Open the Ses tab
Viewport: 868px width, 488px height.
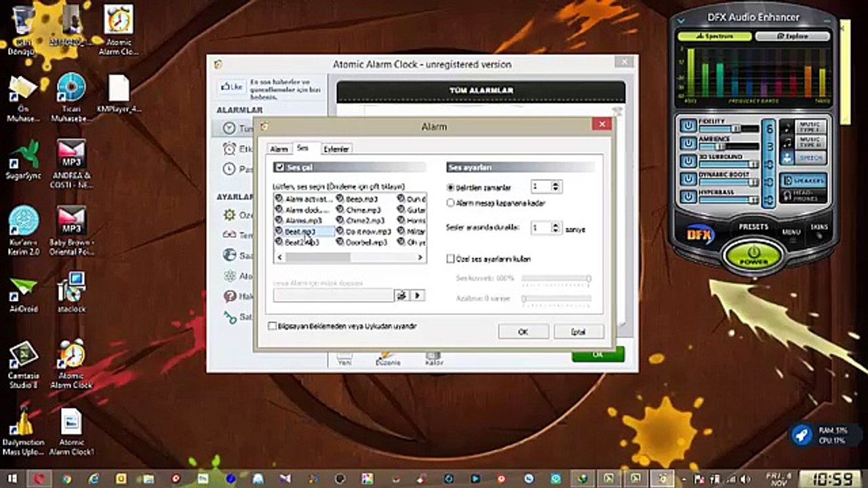click(x=303, y=148)
